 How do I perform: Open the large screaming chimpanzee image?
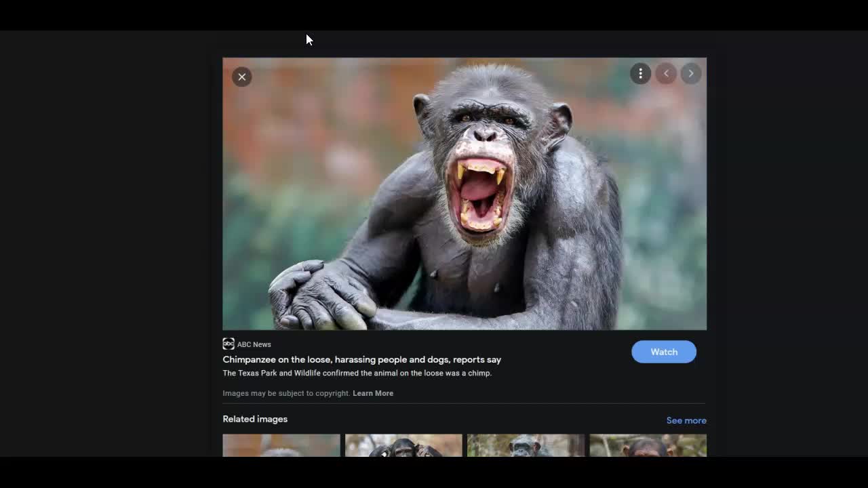tap(465, 194)
